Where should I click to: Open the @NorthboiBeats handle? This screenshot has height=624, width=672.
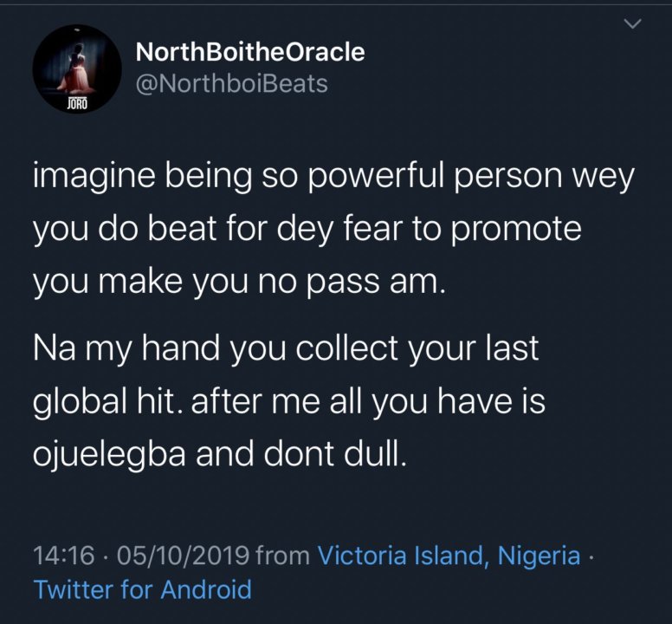point(232,83)
